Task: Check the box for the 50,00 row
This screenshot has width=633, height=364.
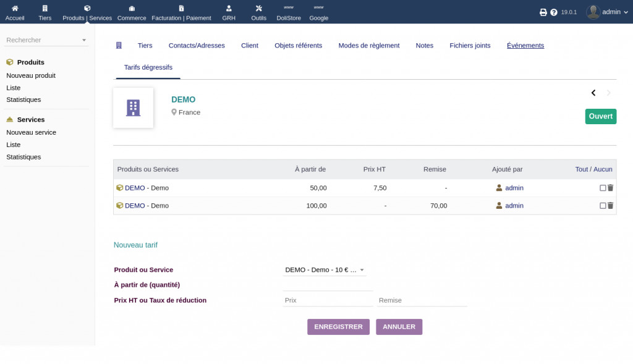Action: [x=603, y=188]
